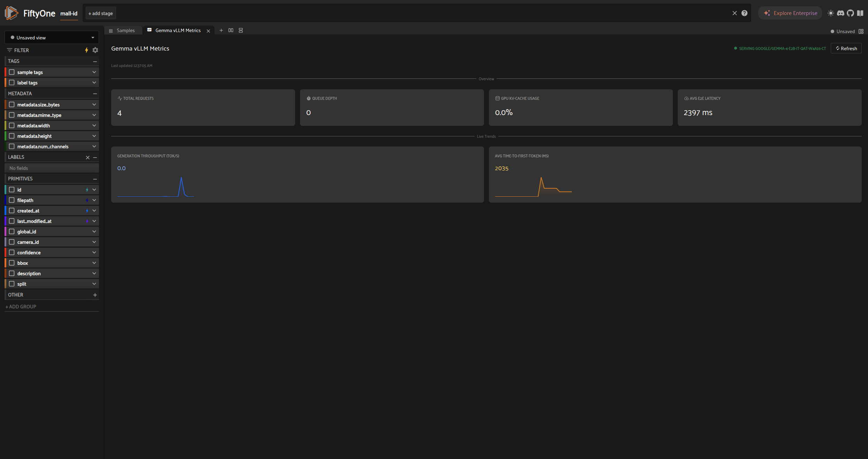The image size is (868, 459).
Task: Open the workspace layout icon next to Unsaved
Action: [861, 31]
